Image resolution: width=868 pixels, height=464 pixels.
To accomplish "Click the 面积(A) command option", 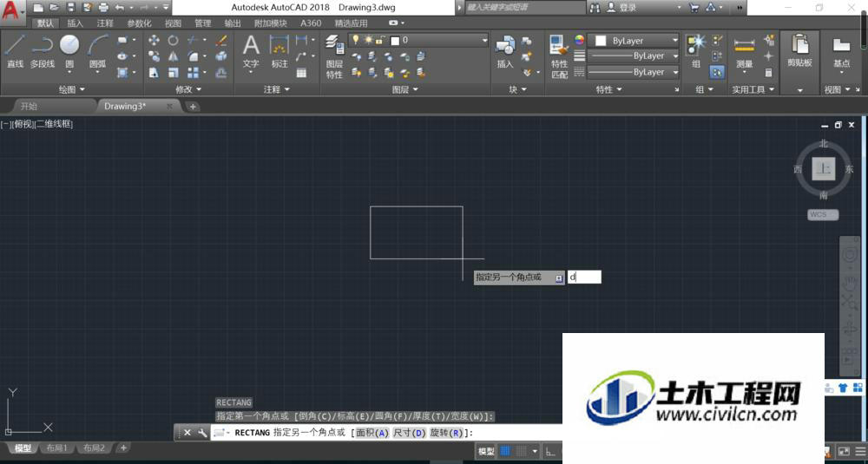I will tap(372, 433).
